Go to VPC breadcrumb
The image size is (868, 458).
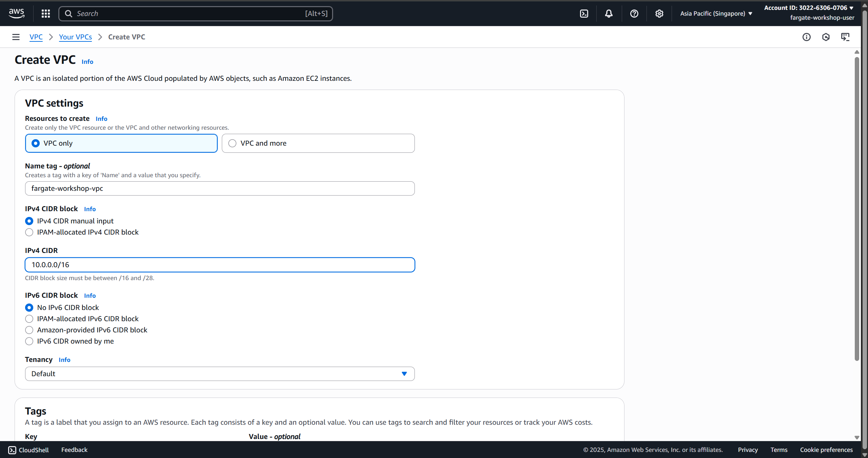[x=36, y=37]
